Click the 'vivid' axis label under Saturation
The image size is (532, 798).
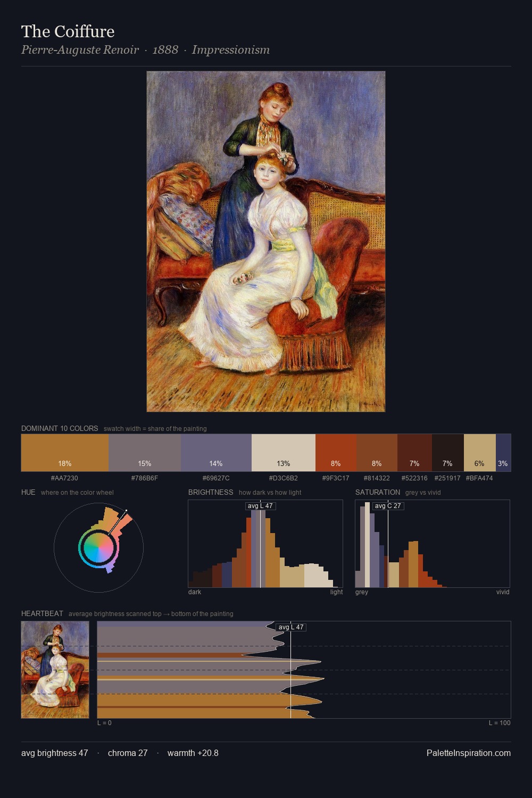[503, 592]
